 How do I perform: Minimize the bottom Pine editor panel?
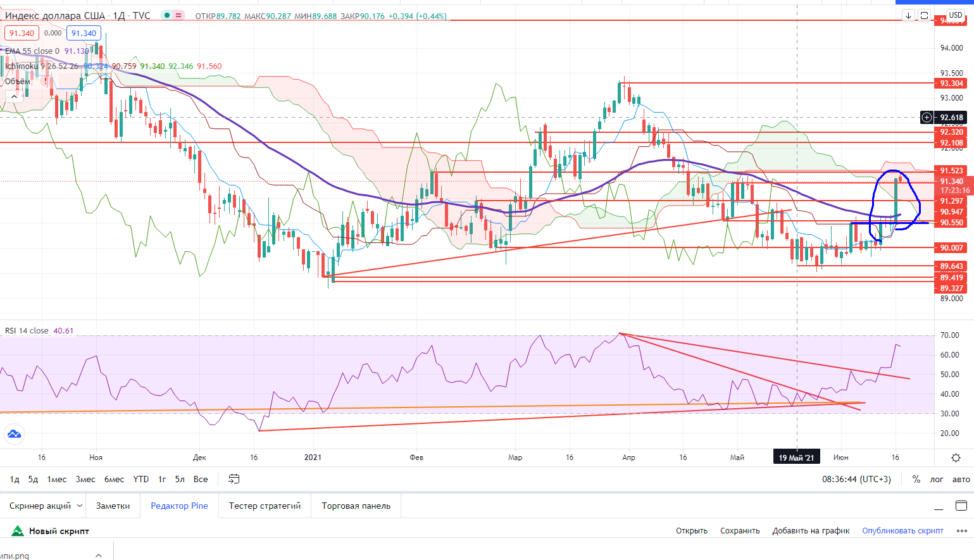click(938, 507)
